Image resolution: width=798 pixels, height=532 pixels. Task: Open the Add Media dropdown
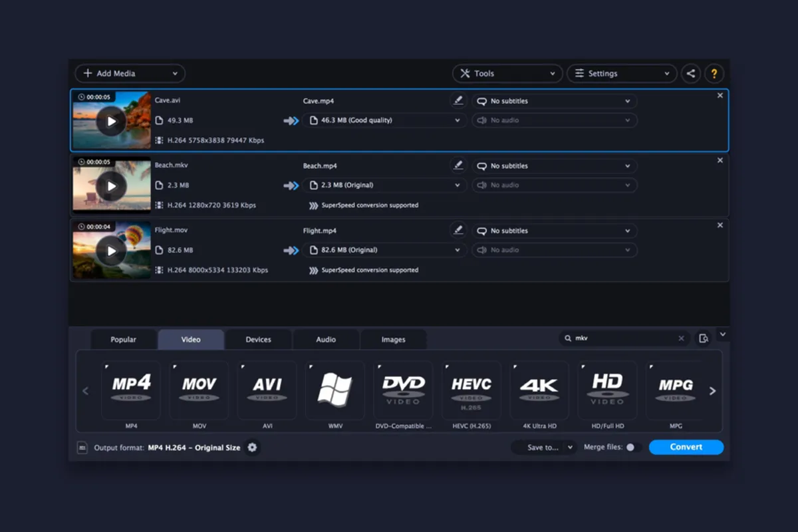click(x=130, y=74)
